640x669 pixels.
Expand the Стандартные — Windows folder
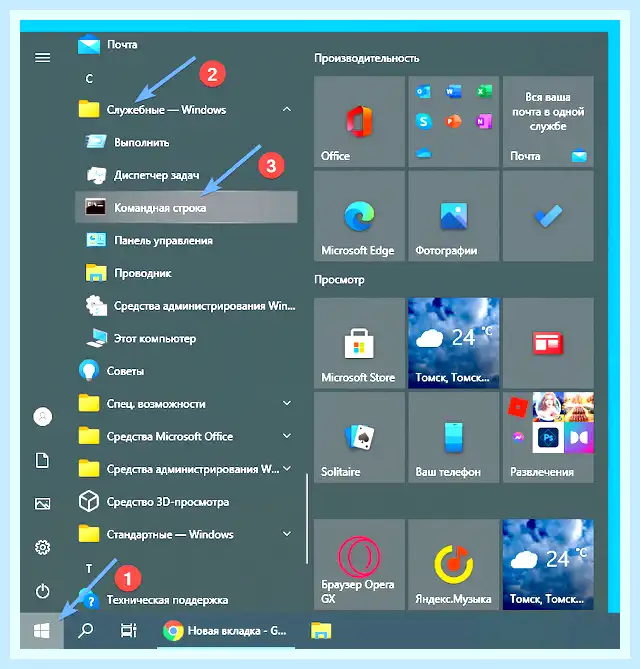click(186, 534)
